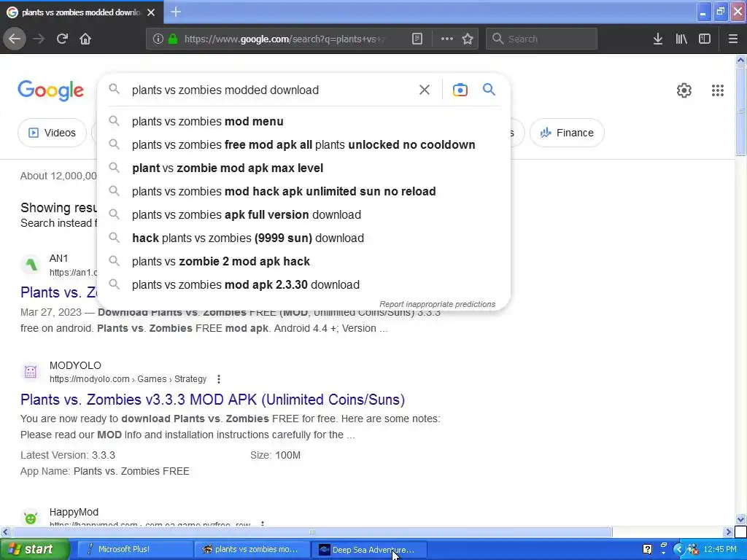Click the help tray icon in taskbar
Image resolution: width=747 pixels, height=560 pixels.
[648, 549]
